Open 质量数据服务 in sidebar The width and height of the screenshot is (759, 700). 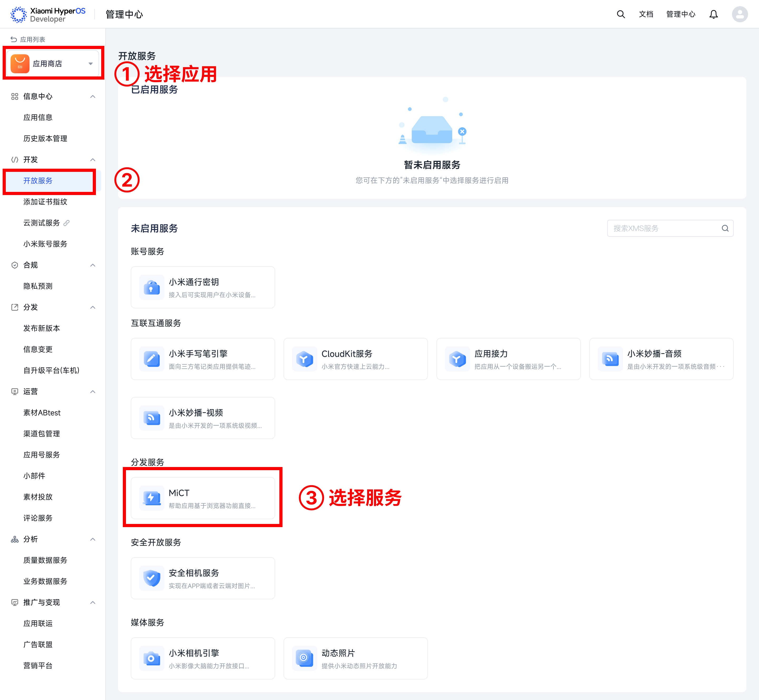(45, 560)
